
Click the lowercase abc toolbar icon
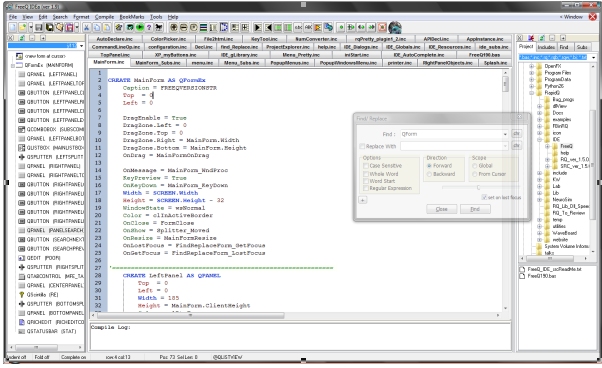click(298, 27)
